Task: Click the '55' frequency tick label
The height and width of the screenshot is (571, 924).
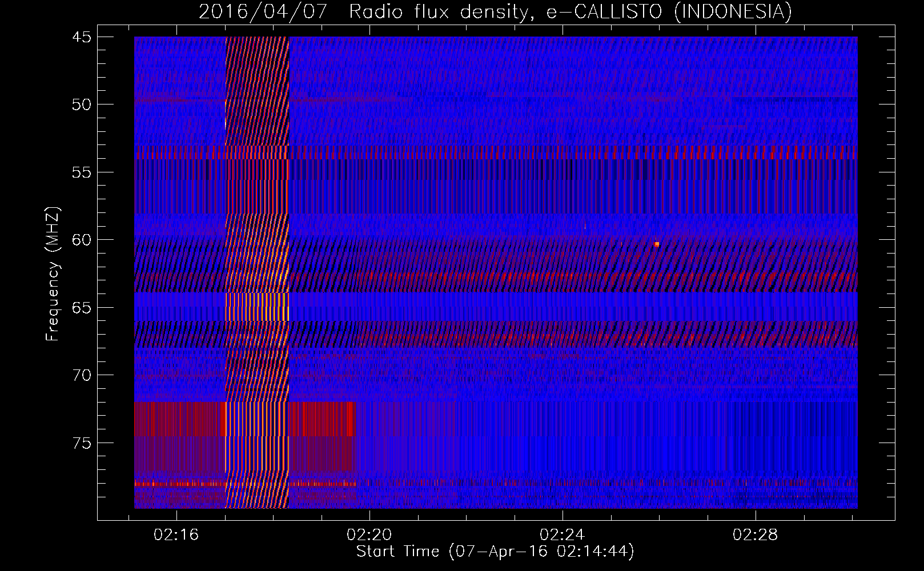Action: [81, 172]
